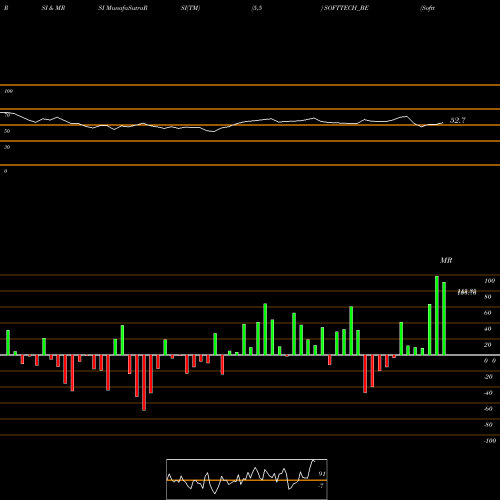Click the RSI 0 level label
Image resolution: width=500 pixels, height=500 pixels.
coord(5,171)
